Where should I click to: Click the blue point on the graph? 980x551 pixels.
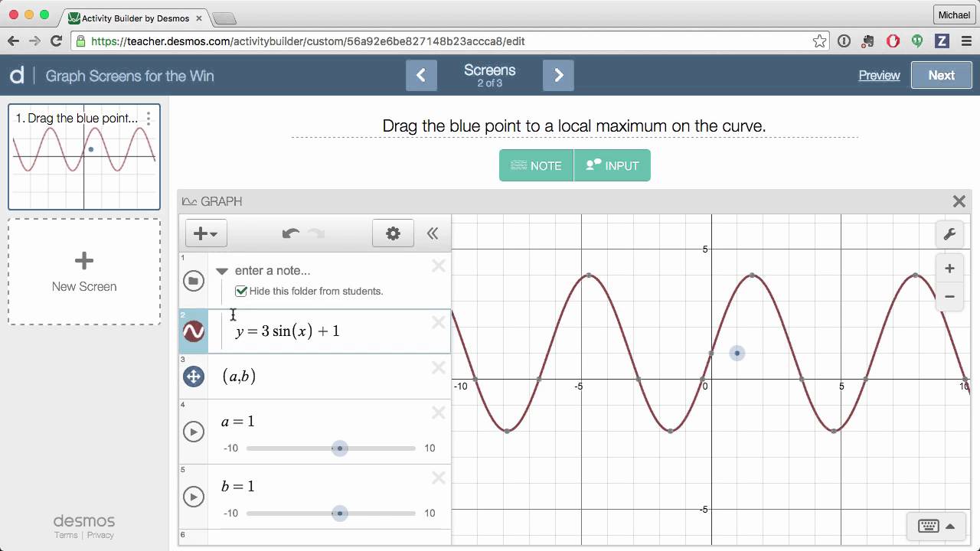tap(737, 353)
